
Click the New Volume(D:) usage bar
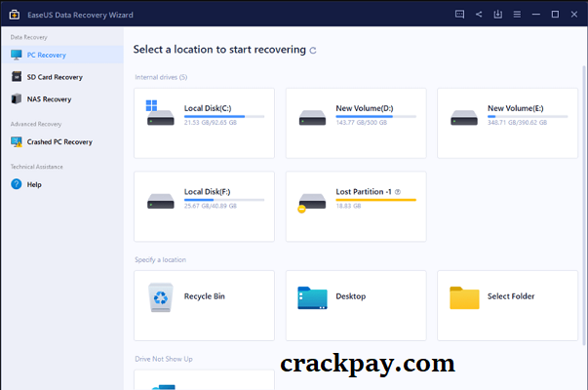point(375,117)
